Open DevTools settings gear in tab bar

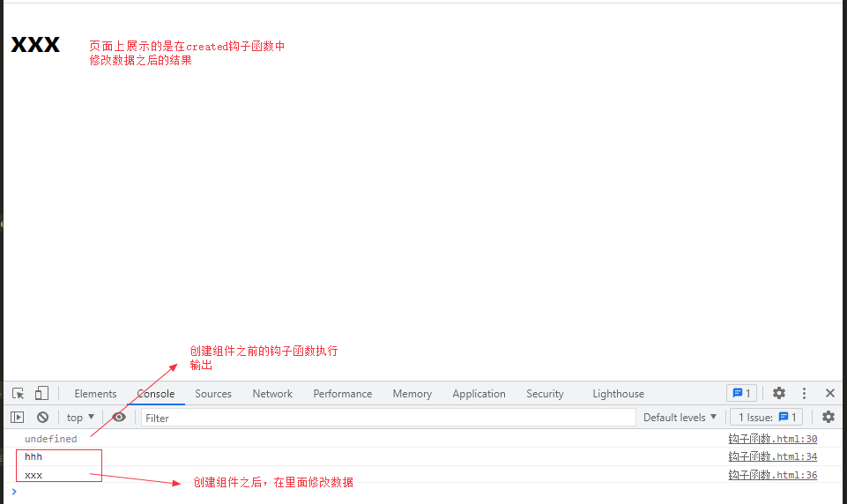click(x=779, y=393)
